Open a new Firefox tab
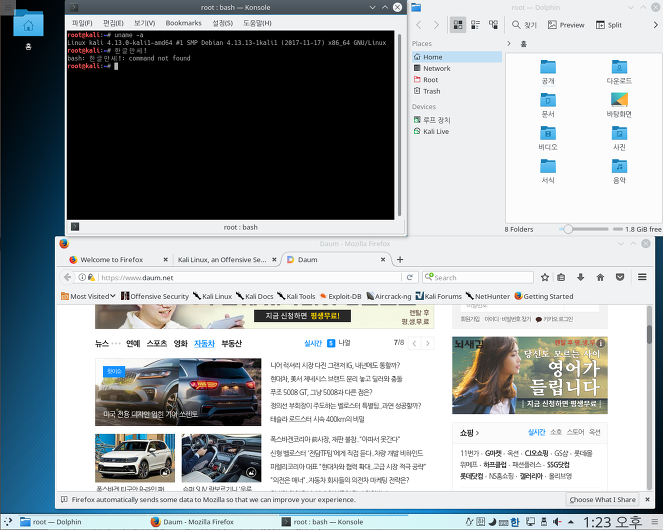This screenshot has width=663, height=530. tap(400, 259)
